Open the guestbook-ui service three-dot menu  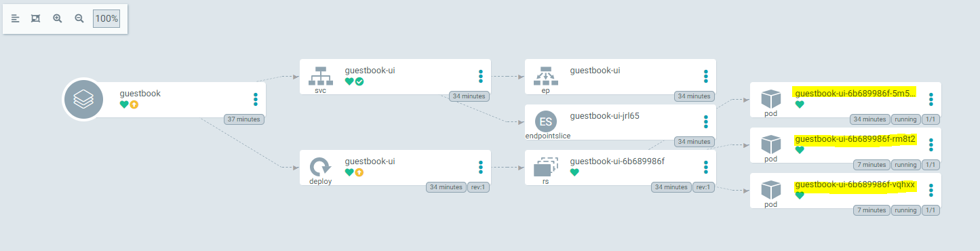click(x=481, y=76)
